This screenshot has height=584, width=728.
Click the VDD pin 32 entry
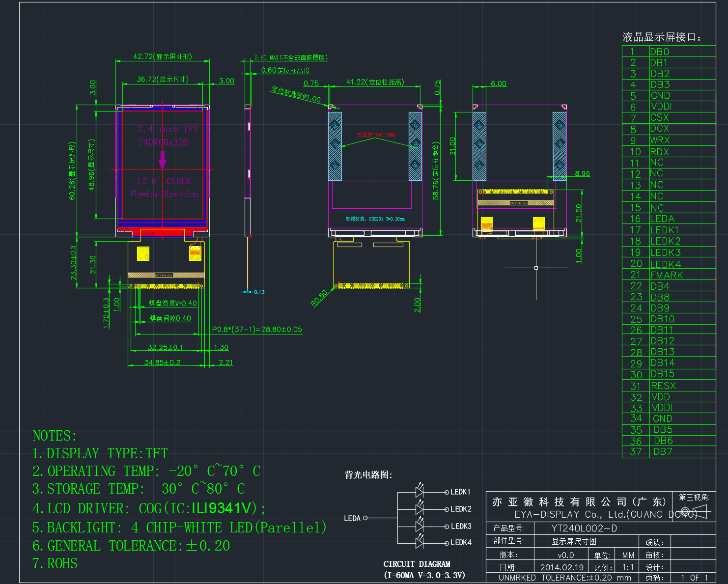(661, 397)
